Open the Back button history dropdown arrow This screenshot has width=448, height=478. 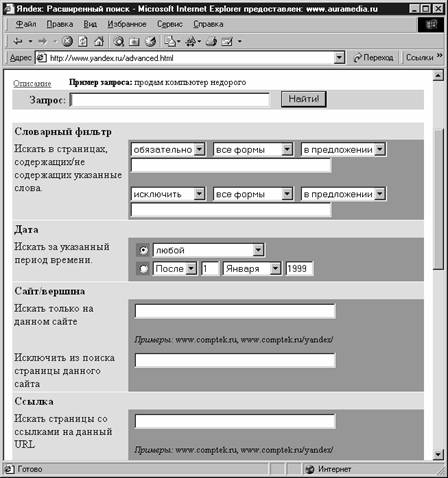tap(30, 42)
